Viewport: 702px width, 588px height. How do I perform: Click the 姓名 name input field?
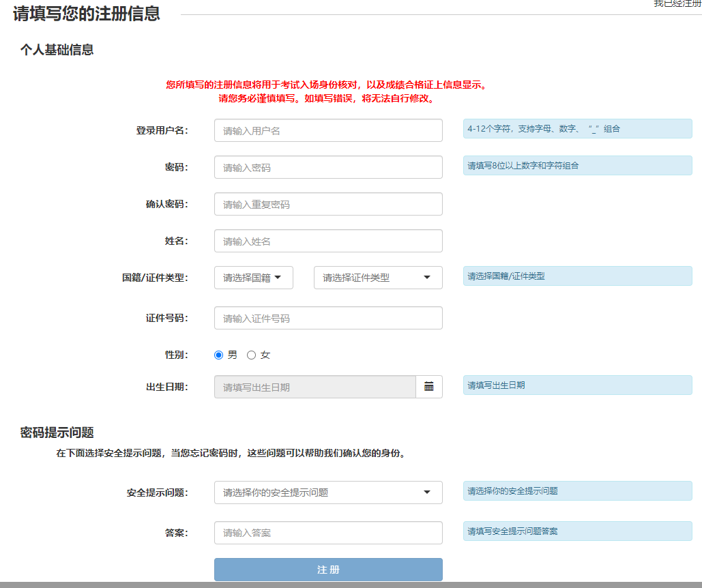328,241
